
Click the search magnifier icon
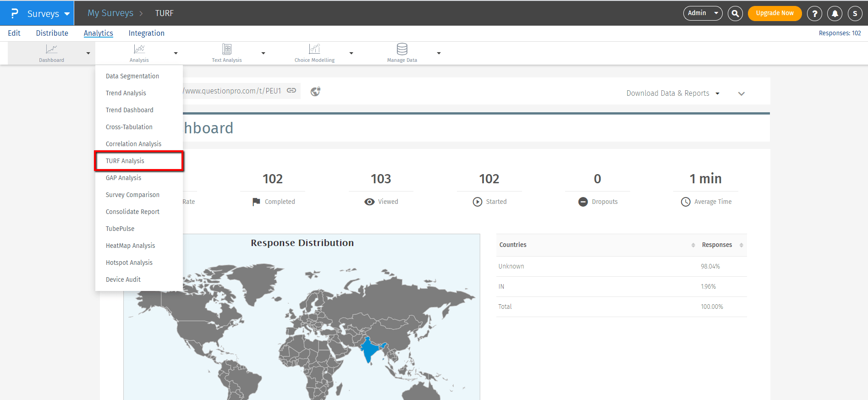tap(735, 13)
